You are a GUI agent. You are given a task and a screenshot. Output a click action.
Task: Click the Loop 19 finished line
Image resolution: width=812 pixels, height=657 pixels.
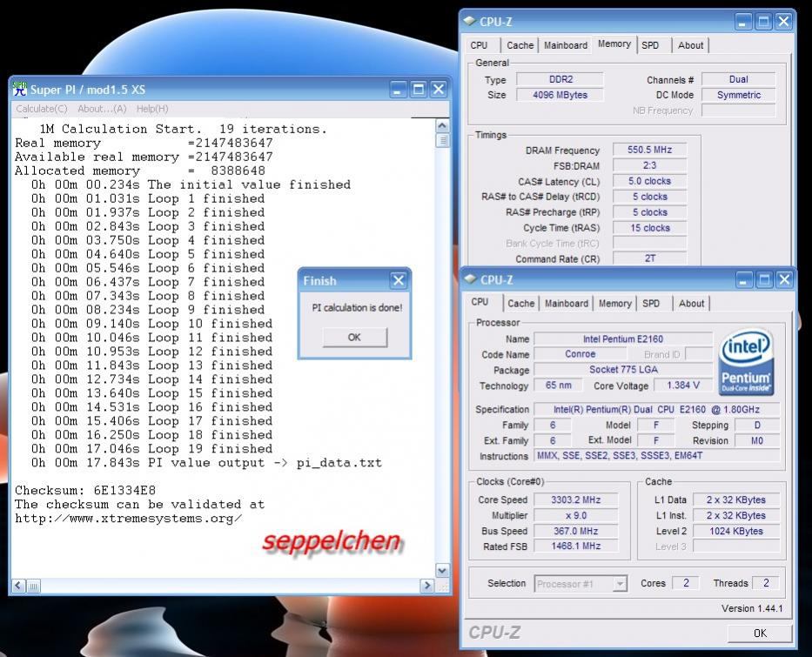click(151, 449)
